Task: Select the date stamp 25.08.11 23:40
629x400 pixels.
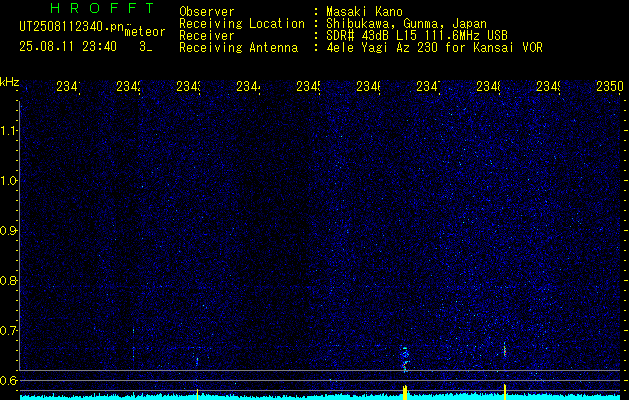Action: (x=68, y=47)
